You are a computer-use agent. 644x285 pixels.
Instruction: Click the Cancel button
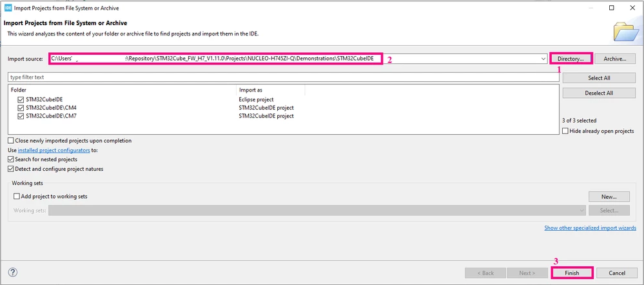617,273
